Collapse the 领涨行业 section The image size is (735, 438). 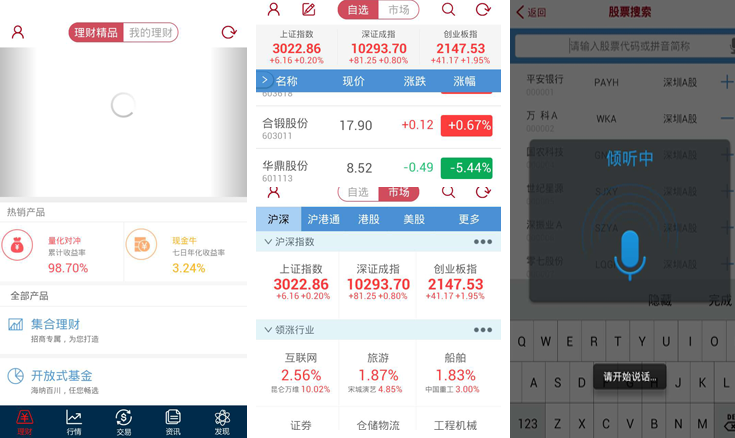pos(268,330)
